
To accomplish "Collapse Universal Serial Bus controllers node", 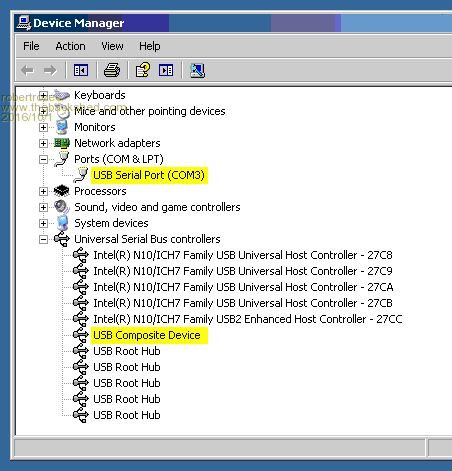I will point(43,239).
